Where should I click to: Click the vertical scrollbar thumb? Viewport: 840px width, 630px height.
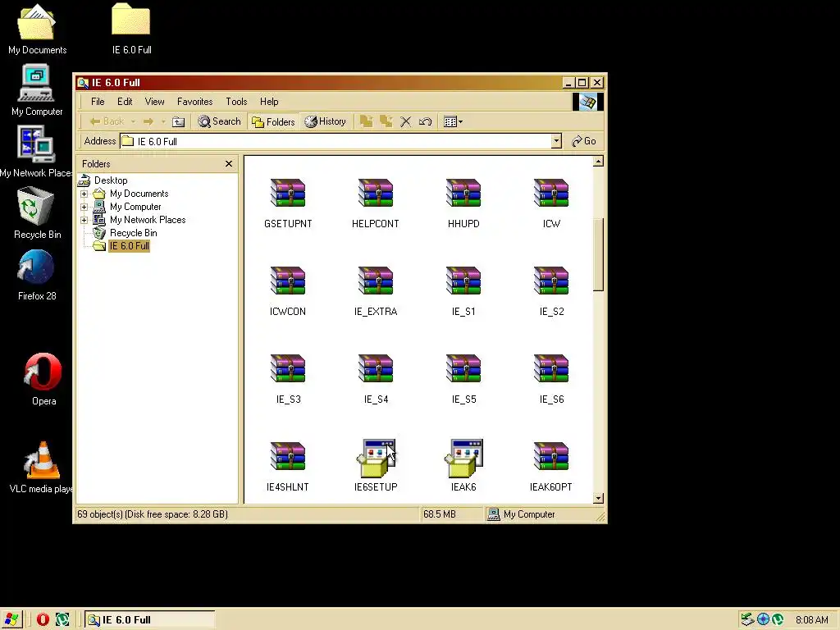click(598, 255)
